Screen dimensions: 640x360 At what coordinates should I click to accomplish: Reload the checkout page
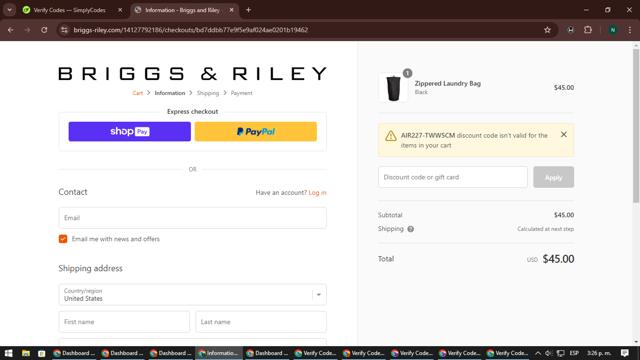(x=44, y=30)
